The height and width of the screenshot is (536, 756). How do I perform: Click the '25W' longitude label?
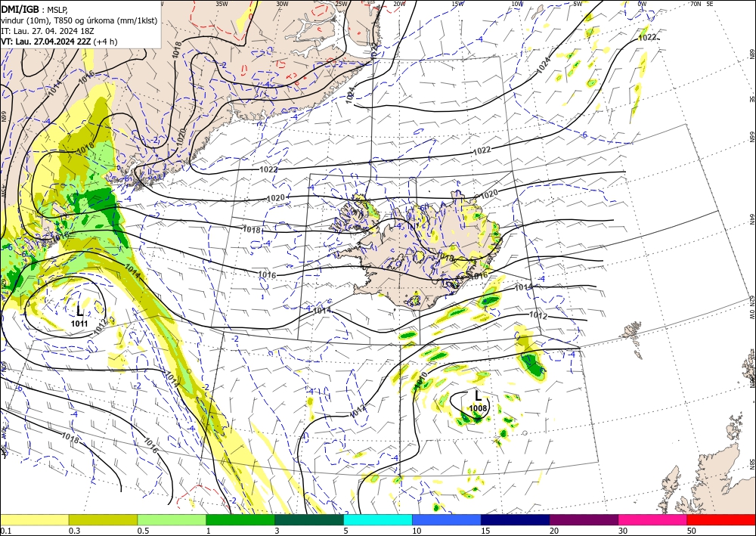click(341, 4)
